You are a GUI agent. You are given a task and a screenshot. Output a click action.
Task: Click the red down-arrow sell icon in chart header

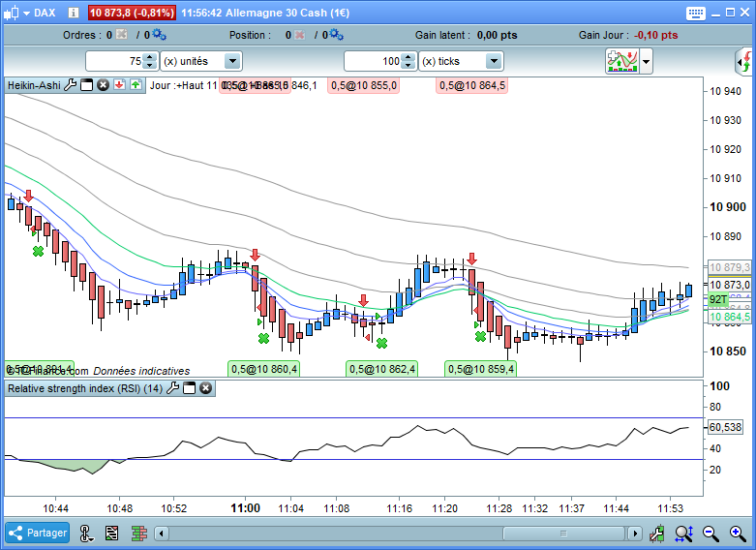[120, 85]
